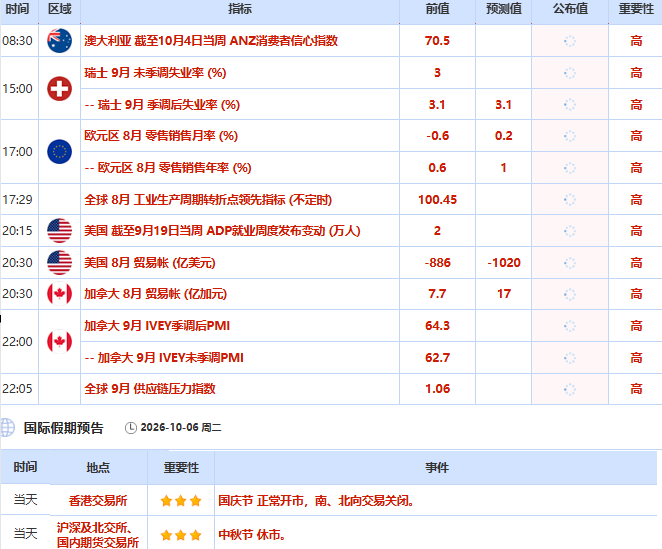Open 美国 8月 贸易帐 (亿美元) indicator
Image resolution: width=662 pixels, height=549 pixels.
(x=149, y=263)
